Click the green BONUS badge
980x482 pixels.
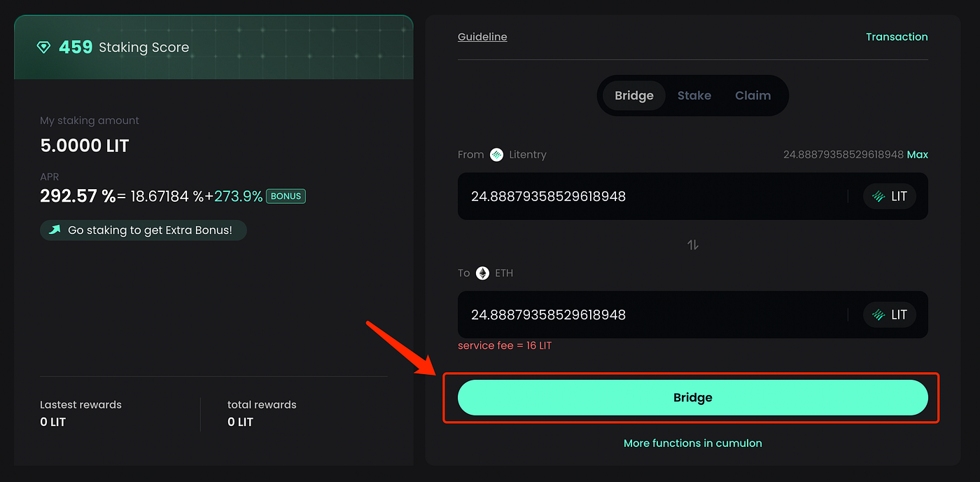point(286,196)
